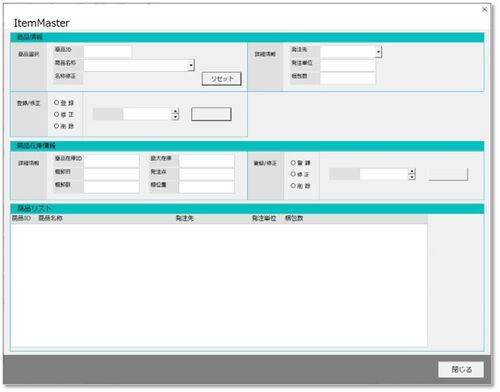Click blank execute button beside 商品情報 spinner

pos(211,114)
